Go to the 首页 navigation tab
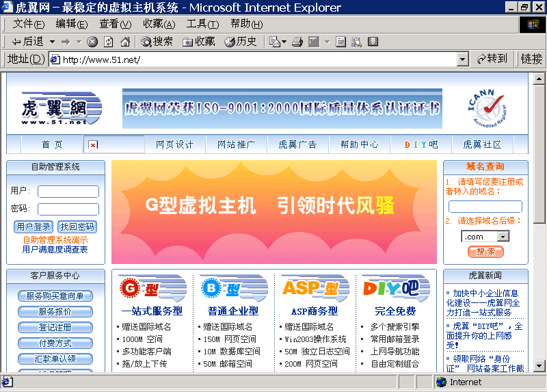547x392 pixels. tap(52, 144)
